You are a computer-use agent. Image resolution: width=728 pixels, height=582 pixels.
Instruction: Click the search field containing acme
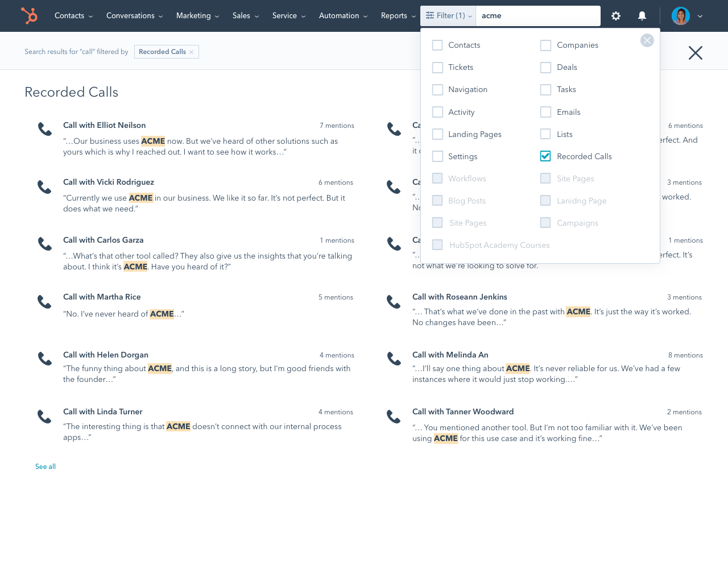point(538,16)
